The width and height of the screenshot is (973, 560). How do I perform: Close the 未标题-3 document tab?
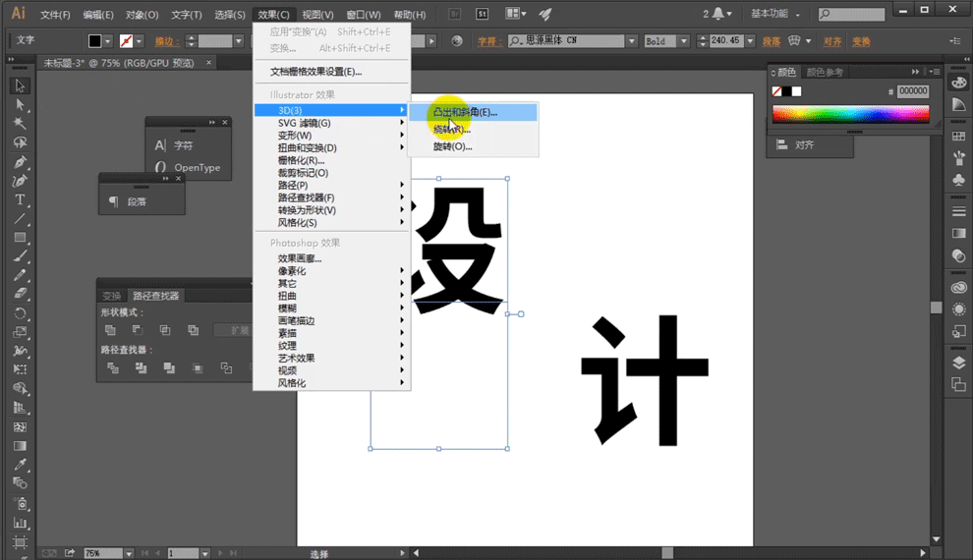[208, 63]
